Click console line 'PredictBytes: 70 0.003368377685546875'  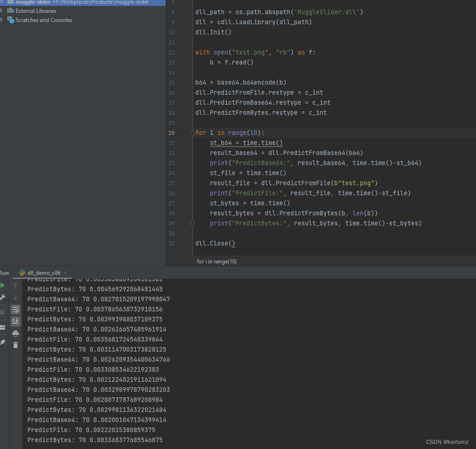coord(95,440)
